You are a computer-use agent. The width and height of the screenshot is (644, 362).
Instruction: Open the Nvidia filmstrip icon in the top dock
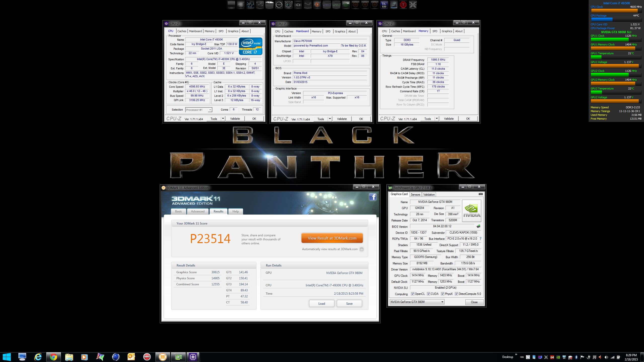pos(346,5)
